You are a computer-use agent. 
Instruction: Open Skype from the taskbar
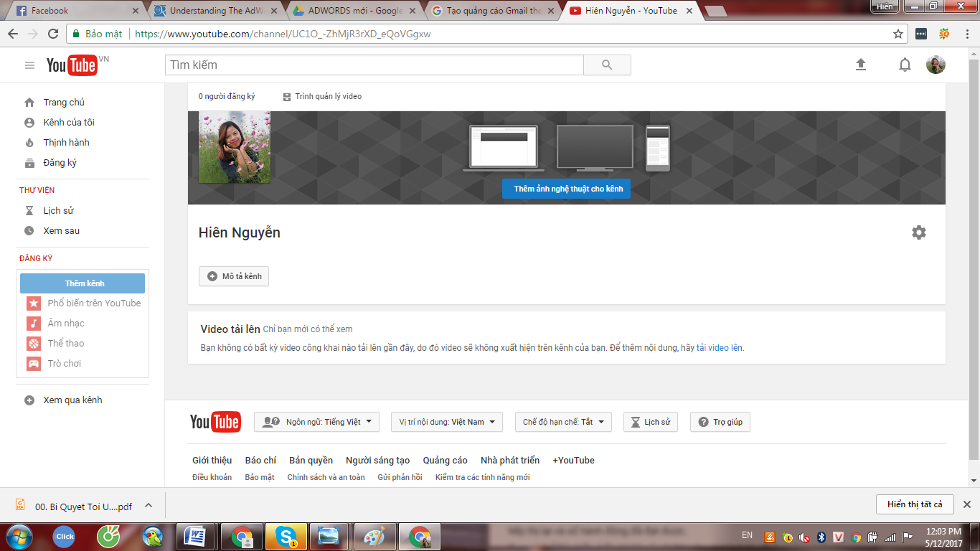pyautogui.click(x=286, y=536)
